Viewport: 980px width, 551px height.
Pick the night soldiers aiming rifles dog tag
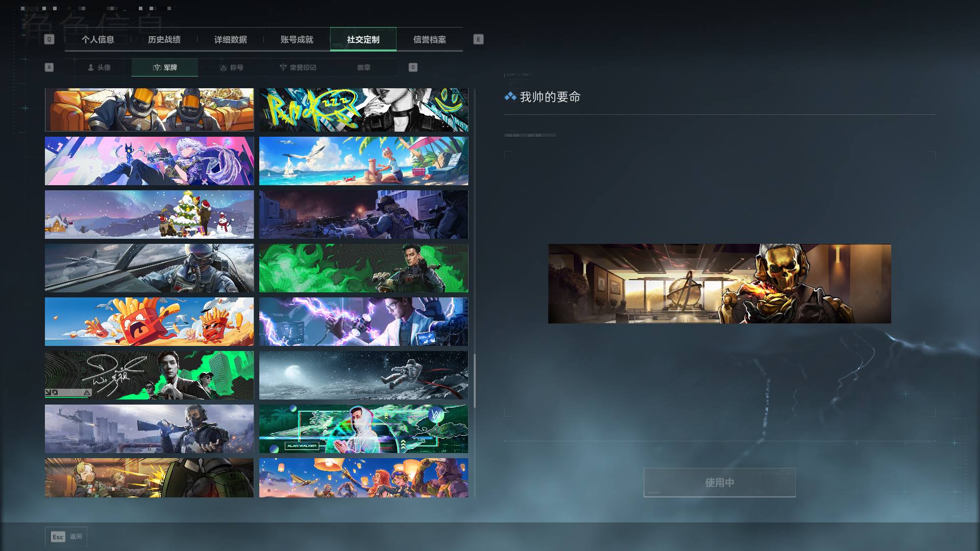(363, 214)
